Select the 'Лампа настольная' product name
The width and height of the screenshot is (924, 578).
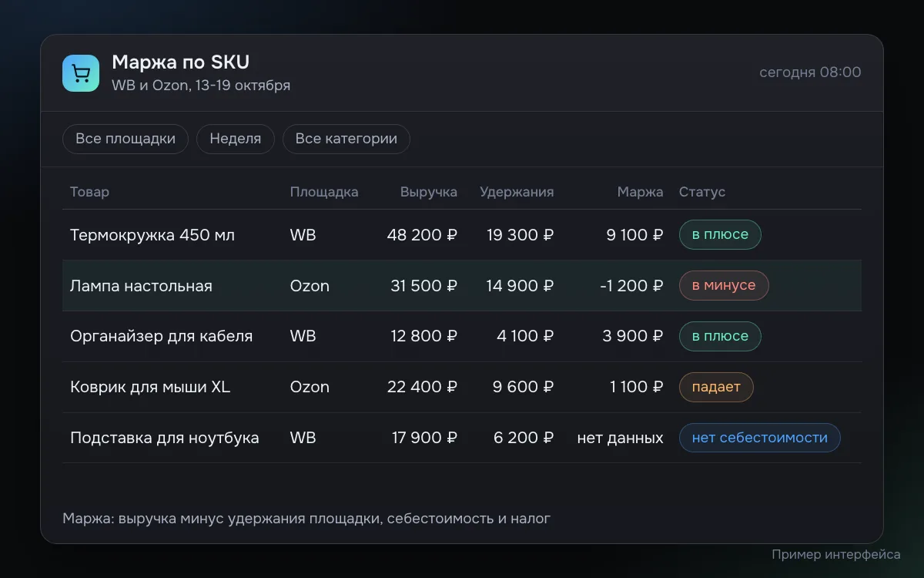[x=141, y=286]
